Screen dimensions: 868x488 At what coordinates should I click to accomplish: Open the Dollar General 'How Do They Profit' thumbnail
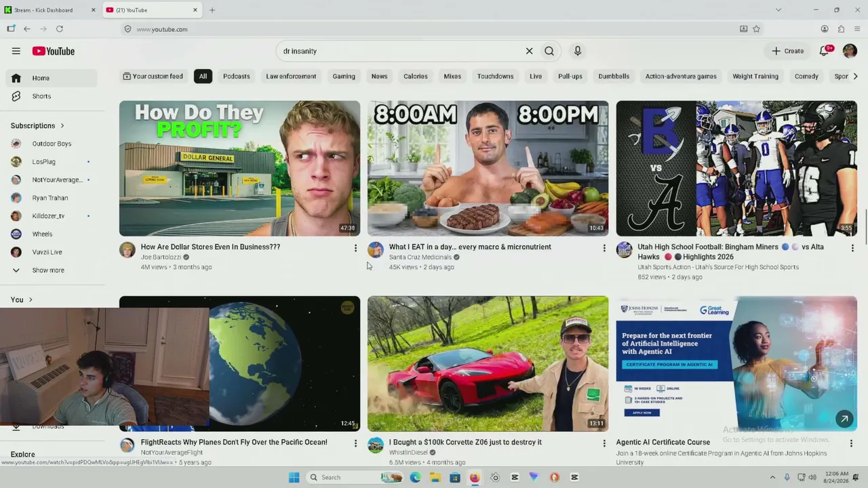[x=239, y=168]
